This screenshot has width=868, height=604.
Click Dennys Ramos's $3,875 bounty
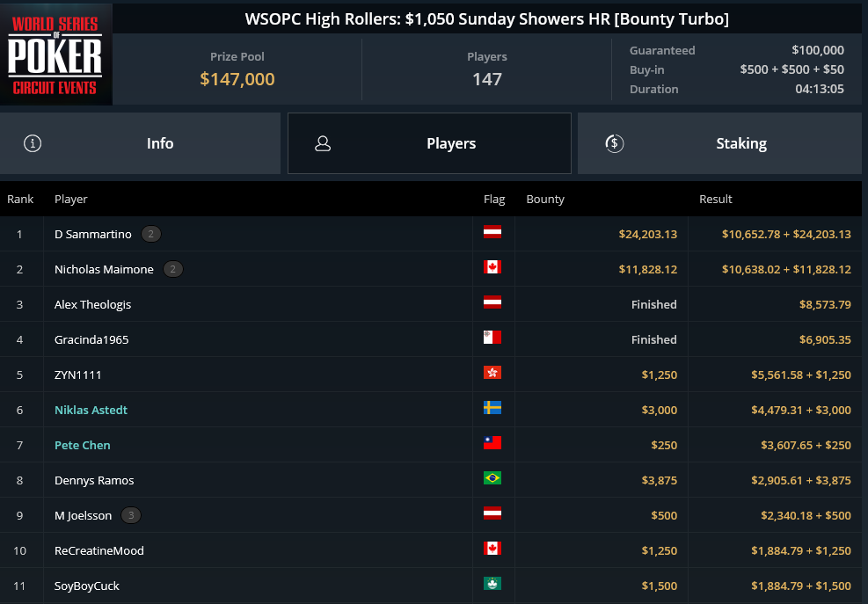coord(660,481)
